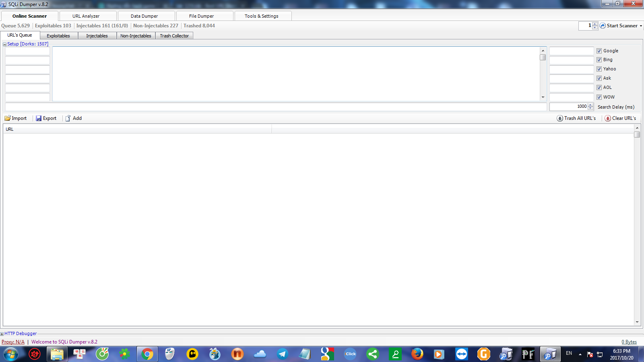
Task: Trash All URL's using its arrow icon
Action: tap(559, 118)
